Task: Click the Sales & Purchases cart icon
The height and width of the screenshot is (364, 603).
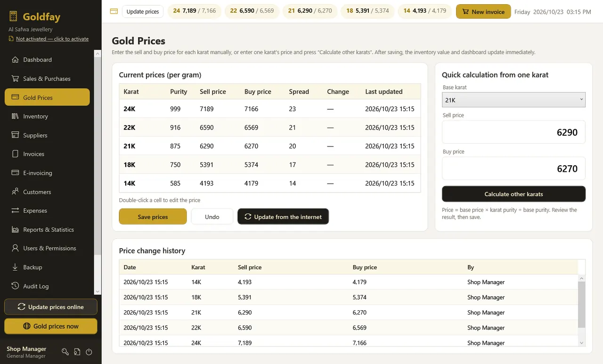Action: 15,79
